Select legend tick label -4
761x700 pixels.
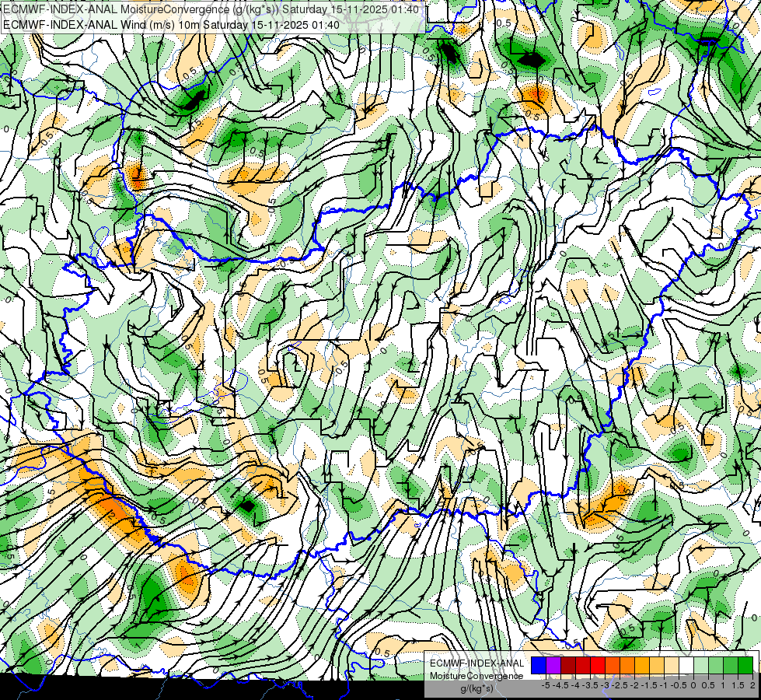coord(575,685)
